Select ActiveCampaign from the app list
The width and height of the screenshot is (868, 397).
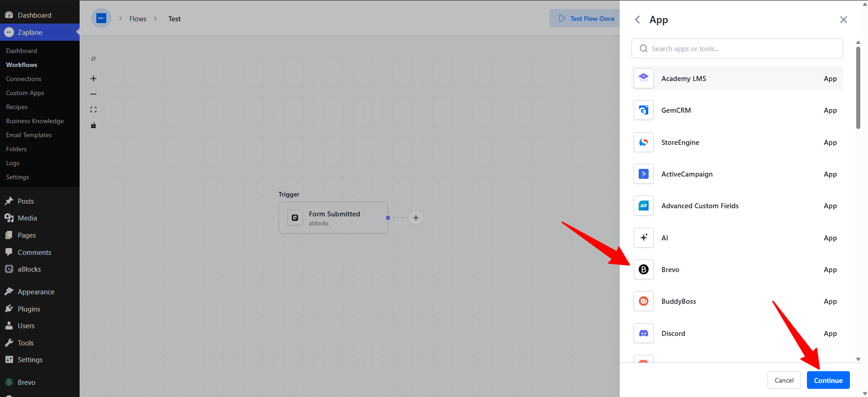click(737, 174)
